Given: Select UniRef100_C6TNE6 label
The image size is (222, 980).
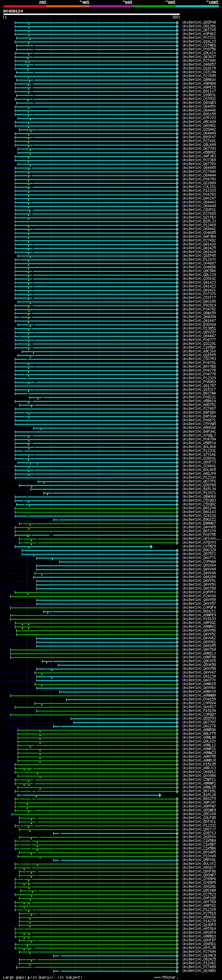Looking at the screenshot, I should coord(199,45).
